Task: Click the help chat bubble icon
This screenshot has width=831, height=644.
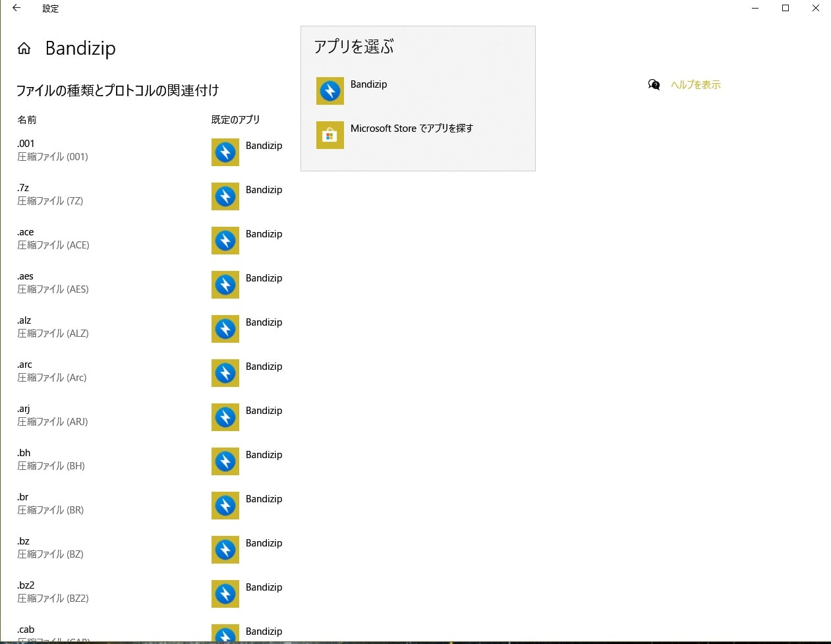Action: (x=654, y=84)
